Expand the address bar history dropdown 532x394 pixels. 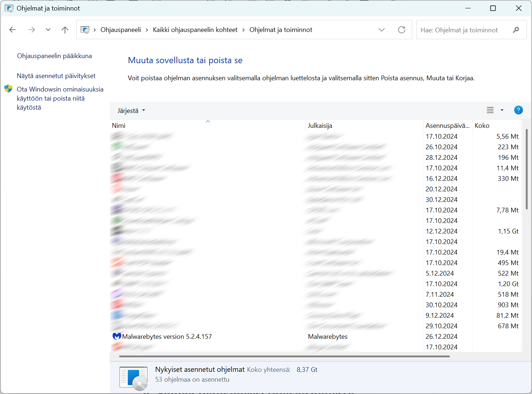coord(381,30)
